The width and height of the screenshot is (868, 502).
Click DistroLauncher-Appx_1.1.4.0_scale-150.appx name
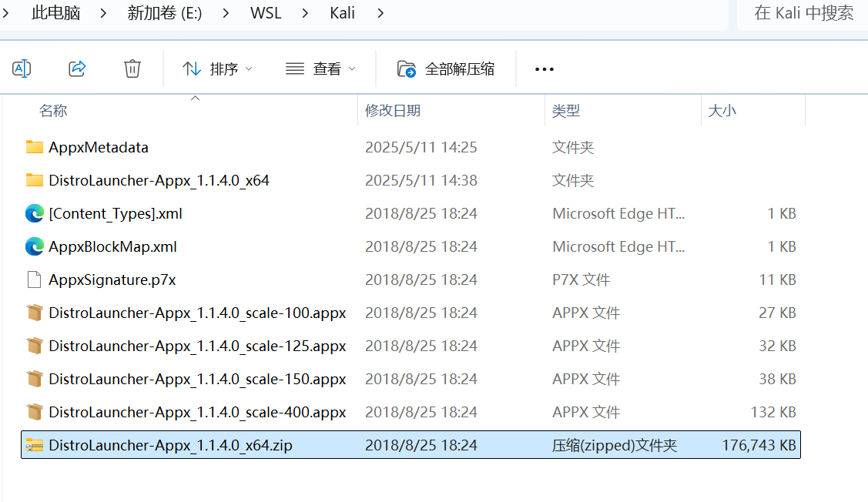click(x=197, y=379)
